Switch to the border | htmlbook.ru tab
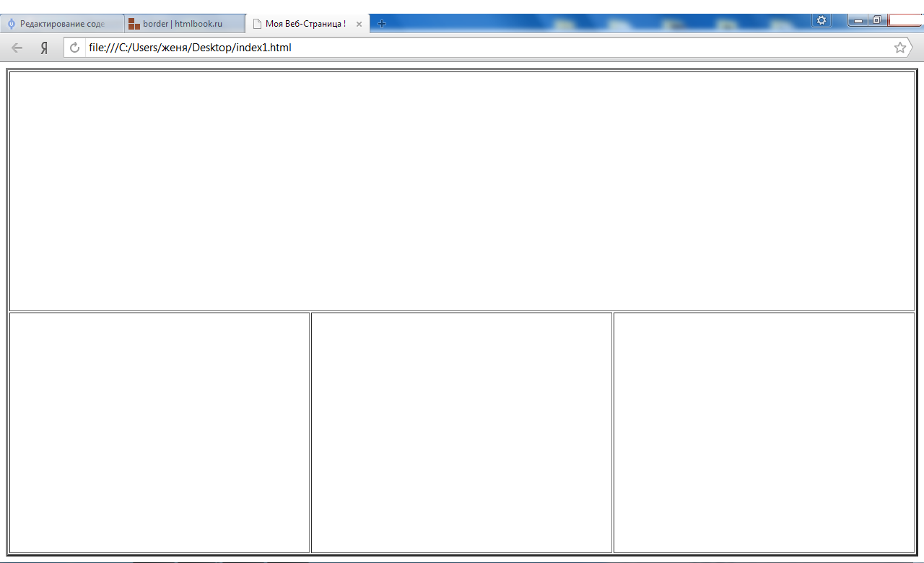Viewport: 924px width, 563px height. 185,24
